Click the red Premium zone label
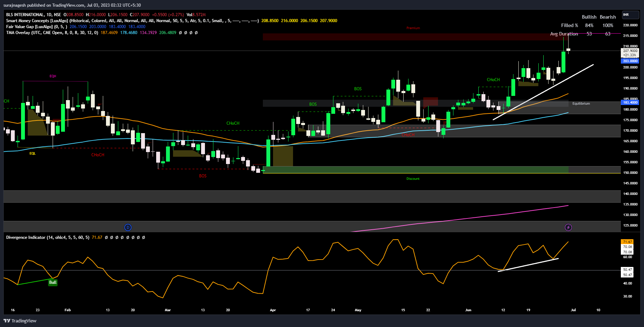Image resolution: width=644 pixels, height=327 pixels. click(x=413, y=28)
